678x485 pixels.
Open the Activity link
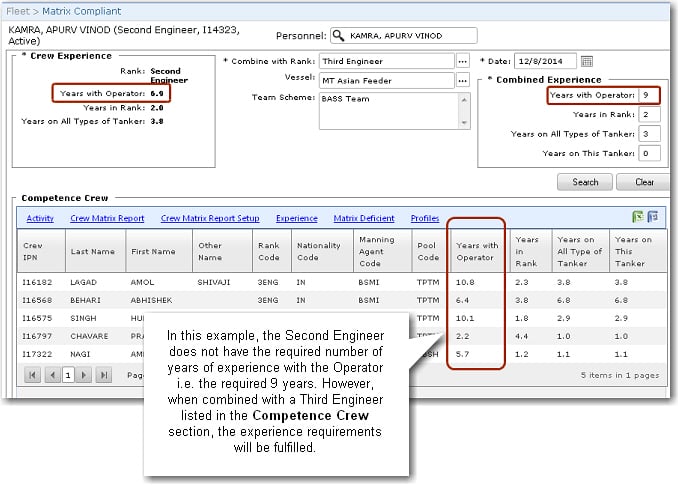40,218
